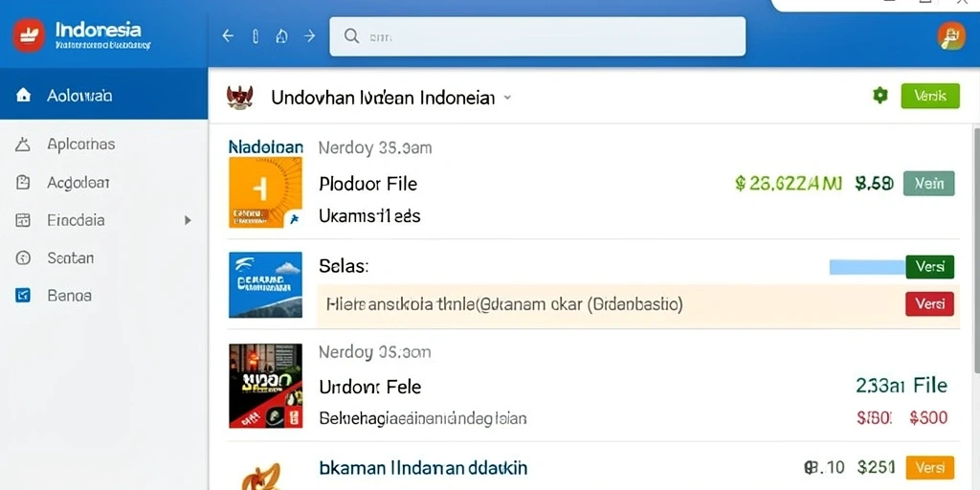
Task: Select the Aolowaia home sidebar item
Action: pos(103,94)
